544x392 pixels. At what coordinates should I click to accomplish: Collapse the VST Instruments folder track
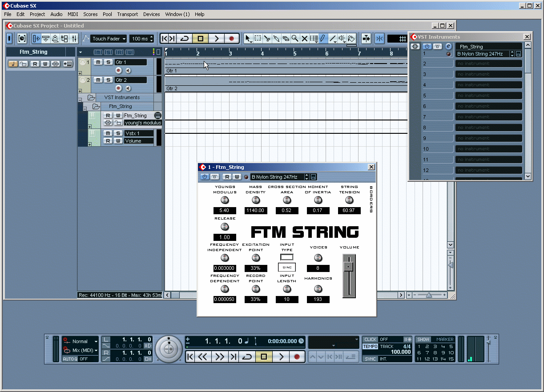coord(80,100)
